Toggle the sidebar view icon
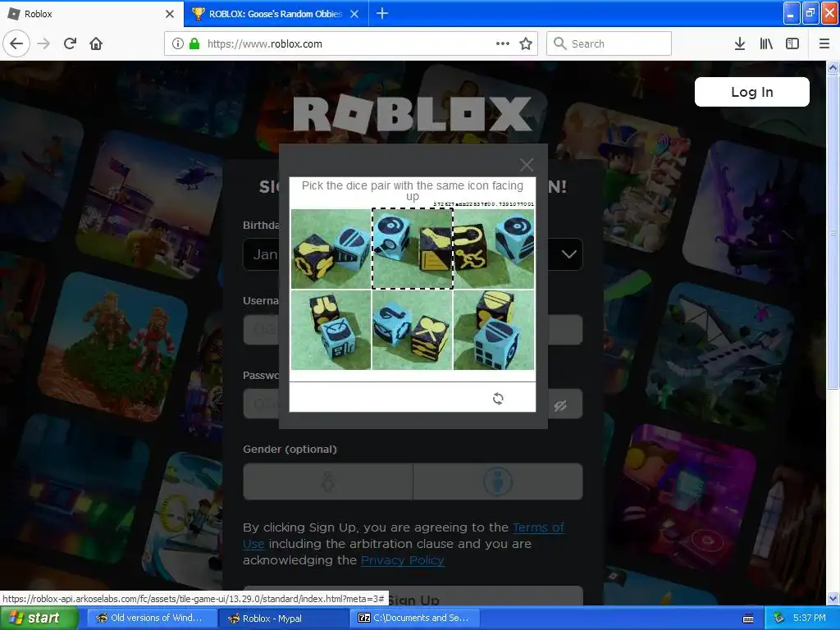This screenshot has width=840, height=630. (x=792, y=43)
